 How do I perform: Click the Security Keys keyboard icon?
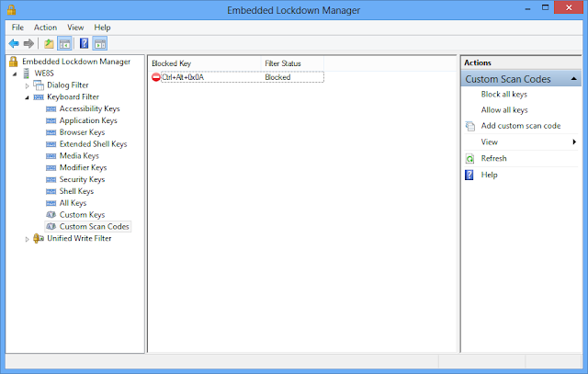point(51,180)
